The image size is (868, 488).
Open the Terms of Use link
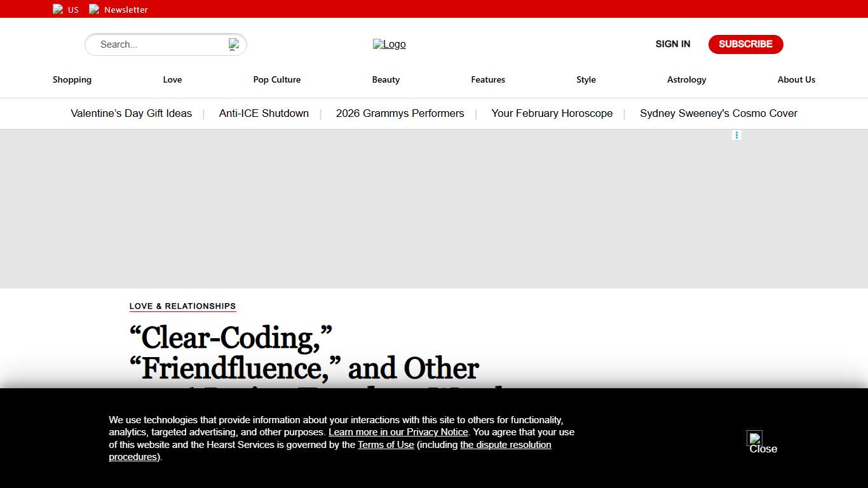(x=386, y=445)
